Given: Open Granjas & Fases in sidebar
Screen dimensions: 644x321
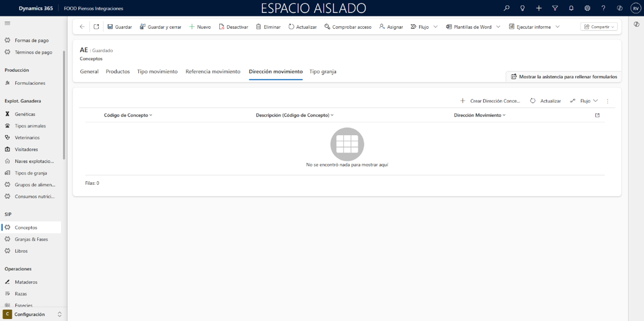Looking at the screenshot, I should tap(31, 239).
